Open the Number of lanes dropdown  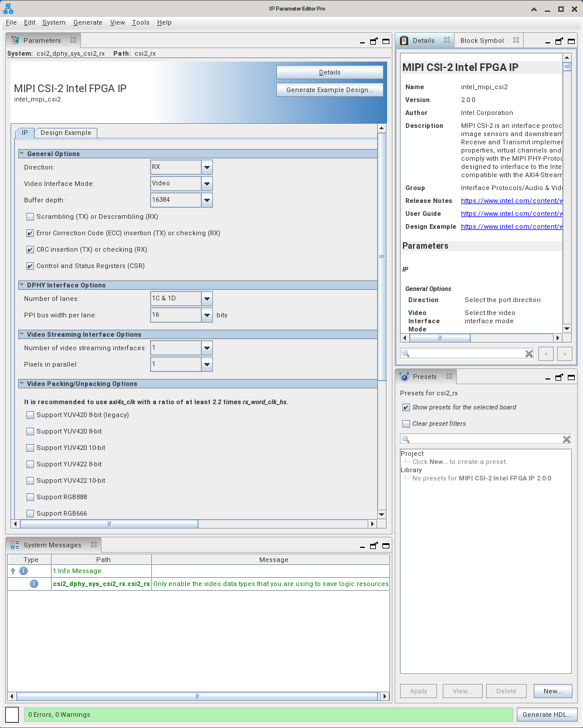coord(207,299)
